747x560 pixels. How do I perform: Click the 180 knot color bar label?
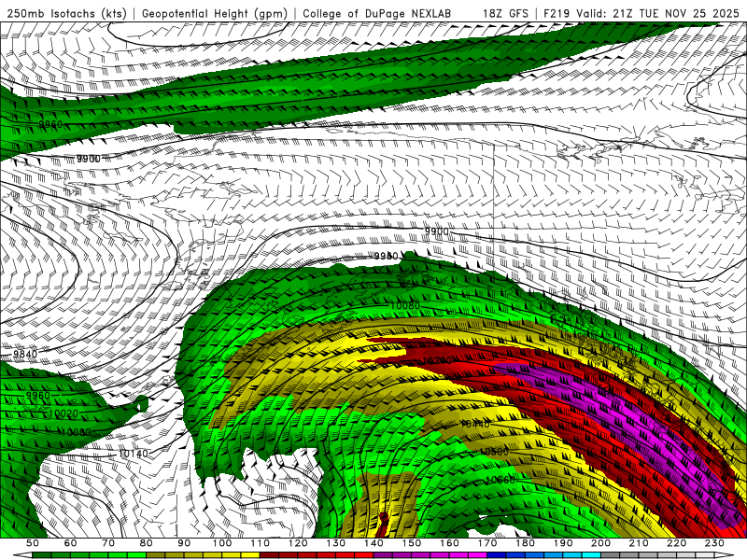[x=525, y=543]
